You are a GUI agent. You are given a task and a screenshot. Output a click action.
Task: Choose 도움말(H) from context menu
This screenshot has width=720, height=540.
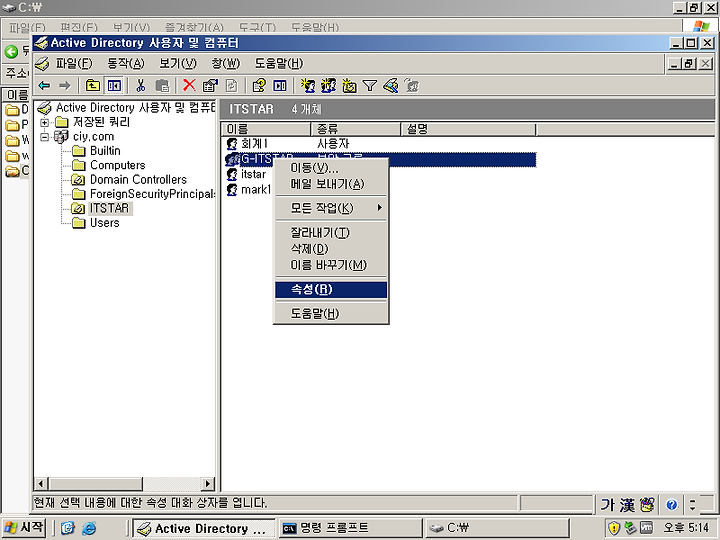click(x=331, y=314)
